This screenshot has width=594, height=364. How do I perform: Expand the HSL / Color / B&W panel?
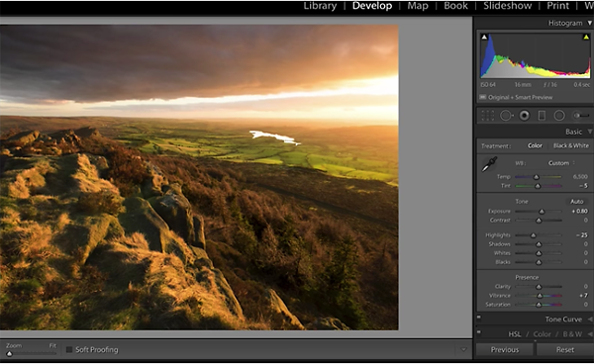click(x=590, y=334)
